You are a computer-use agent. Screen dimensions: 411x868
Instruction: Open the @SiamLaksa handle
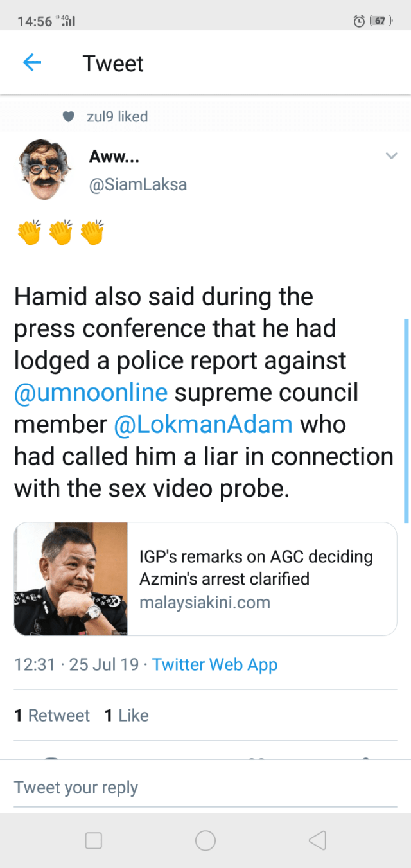(138, 184)
